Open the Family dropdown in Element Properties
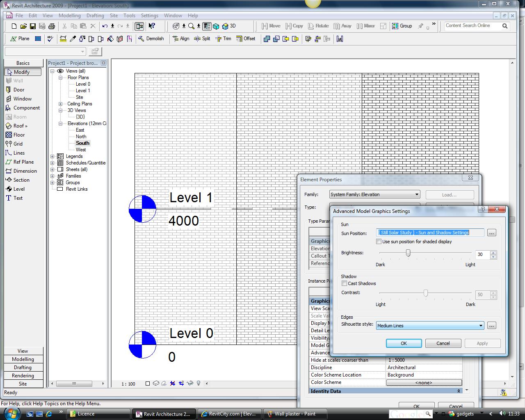This screenshot has height=420, width=525. pos(416,194)
